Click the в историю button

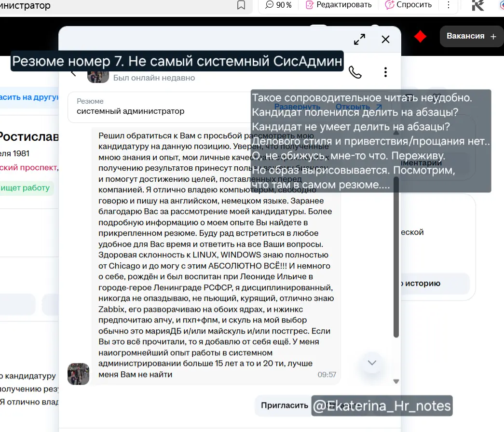435,283
